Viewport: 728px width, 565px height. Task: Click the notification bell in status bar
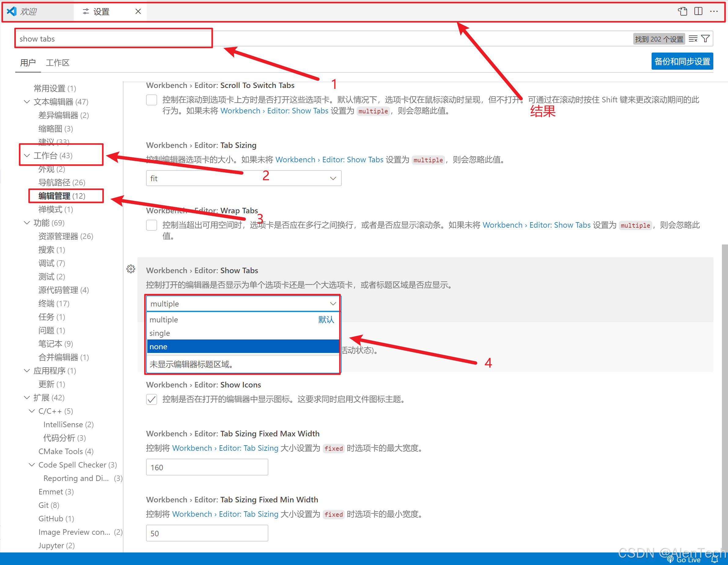[x=714, y=559]
